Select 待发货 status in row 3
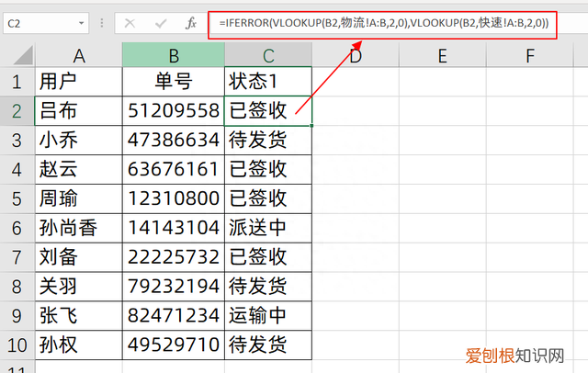The height and width of the screenshot is (373, 588). pos(268,141)
